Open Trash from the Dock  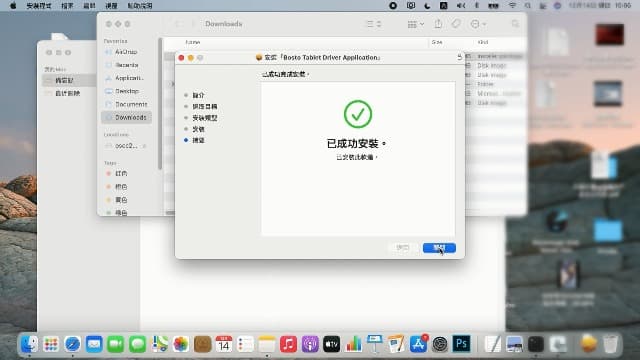(x=611, y=344)
